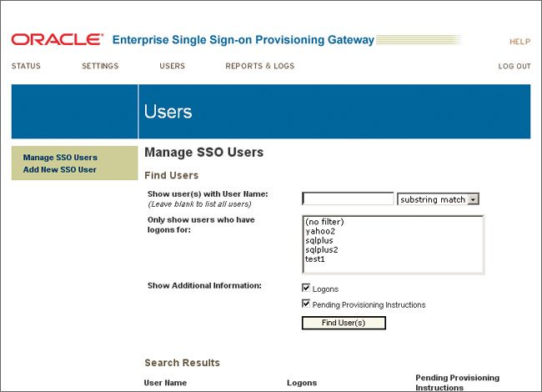Go to the Users menu

[x=172, y=67]
